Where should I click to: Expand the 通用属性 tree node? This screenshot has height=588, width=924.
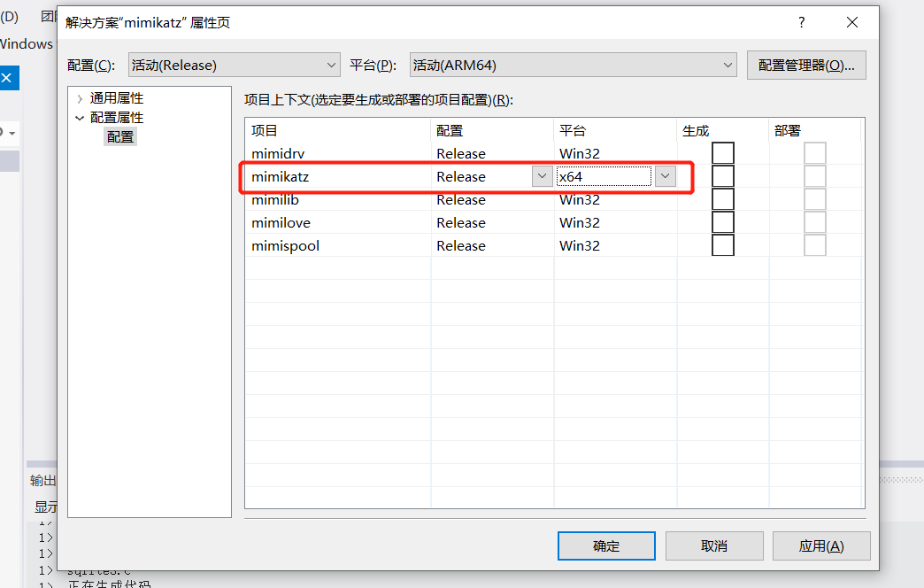point(80,98)
